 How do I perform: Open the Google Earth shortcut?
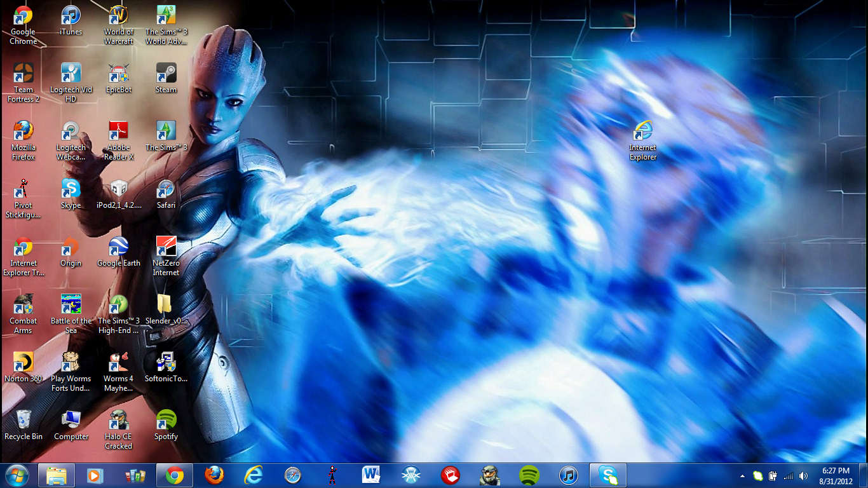tap(119, 247)
